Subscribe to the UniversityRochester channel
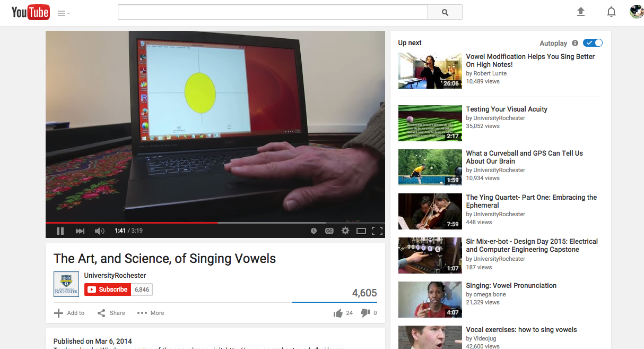The height and width of the screenshot is (349, 644). 107,290
